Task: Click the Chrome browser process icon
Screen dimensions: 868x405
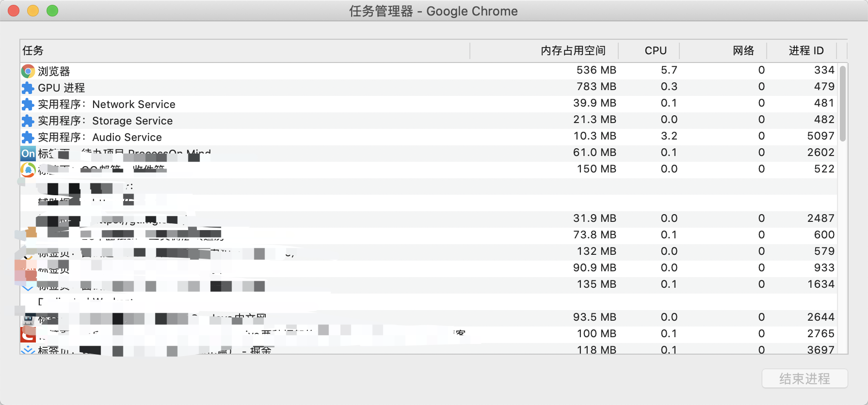Action: [x=28, y=71]
